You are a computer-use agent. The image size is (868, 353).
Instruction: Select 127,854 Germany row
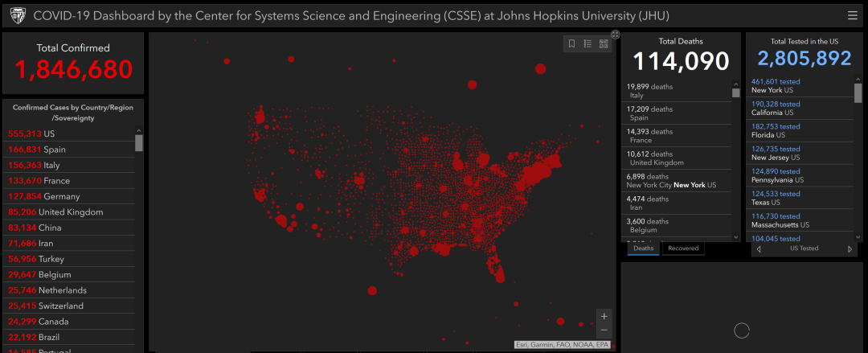[x=68, y=196]
